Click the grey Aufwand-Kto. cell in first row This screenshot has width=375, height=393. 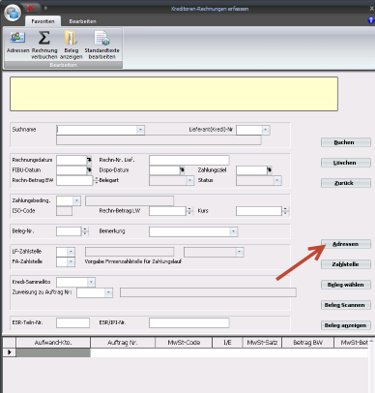[x=53, y=353]
